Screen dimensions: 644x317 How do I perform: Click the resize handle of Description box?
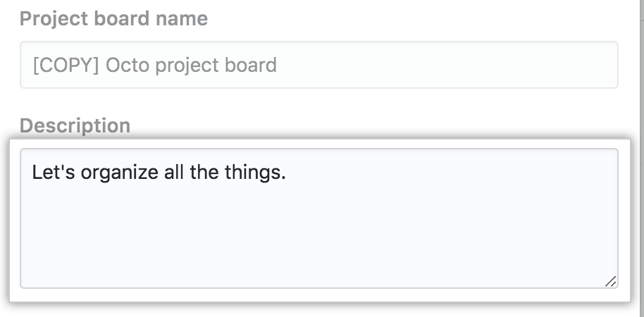click(611, 281)
